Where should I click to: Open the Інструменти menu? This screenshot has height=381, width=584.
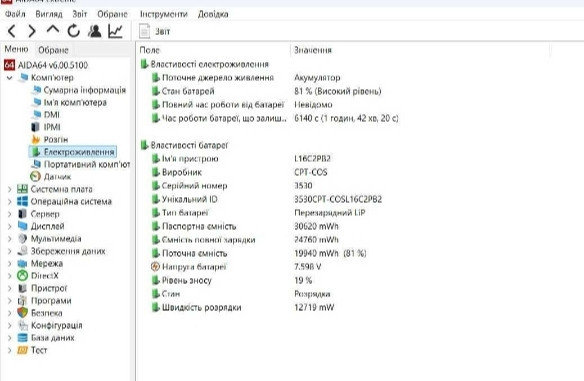[x=164, y=14]
